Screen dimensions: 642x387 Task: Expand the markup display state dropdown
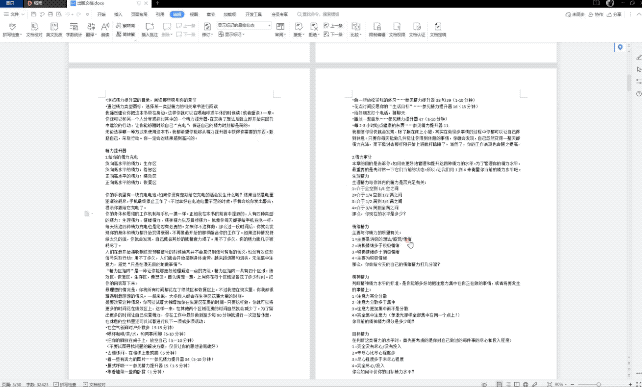[x=244, y=25]
